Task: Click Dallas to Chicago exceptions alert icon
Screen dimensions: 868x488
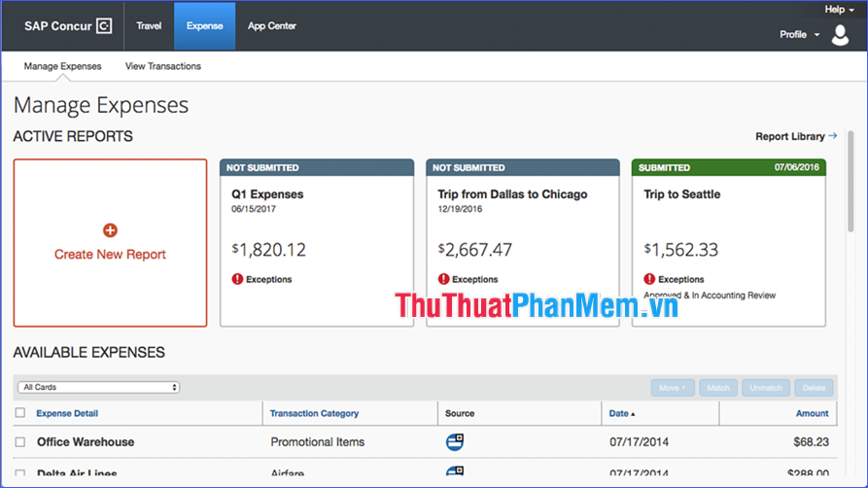Action: point(443,279)
